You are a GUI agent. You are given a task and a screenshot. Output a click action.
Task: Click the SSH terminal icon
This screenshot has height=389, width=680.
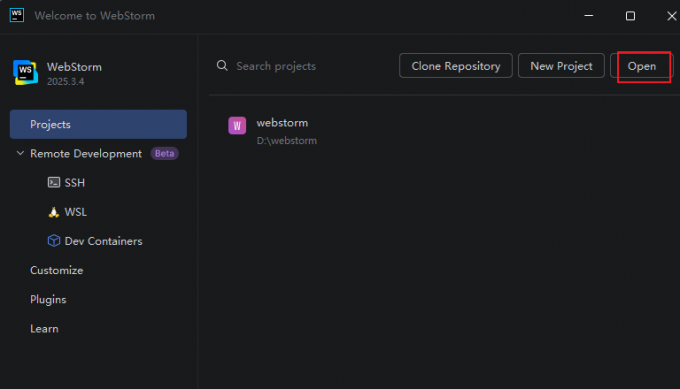(x=54, y=183)
